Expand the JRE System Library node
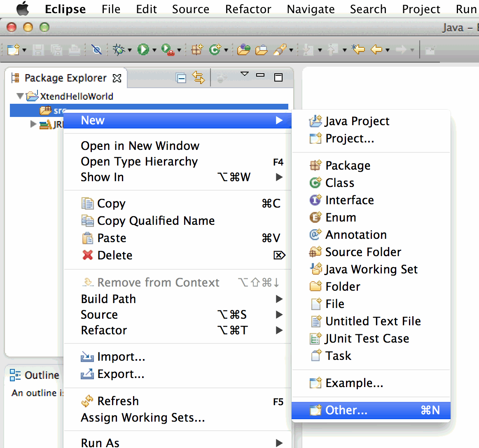Screen dimensions: 479x448 coord(33,124)
